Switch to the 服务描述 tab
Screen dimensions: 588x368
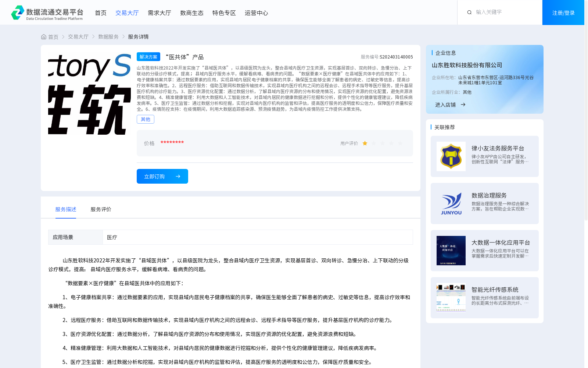coord(66,209)
